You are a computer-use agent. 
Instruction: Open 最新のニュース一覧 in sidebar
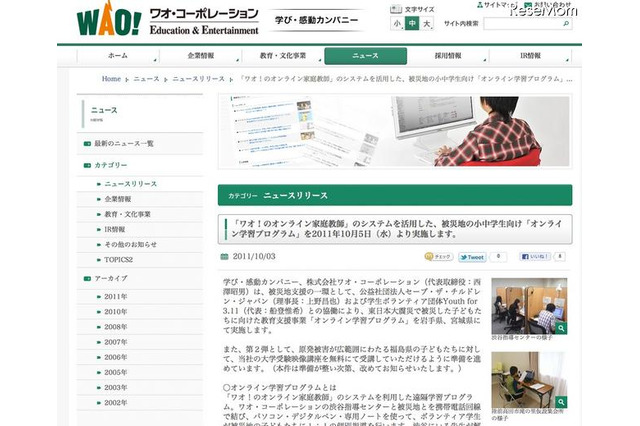(x=124, y=144)
